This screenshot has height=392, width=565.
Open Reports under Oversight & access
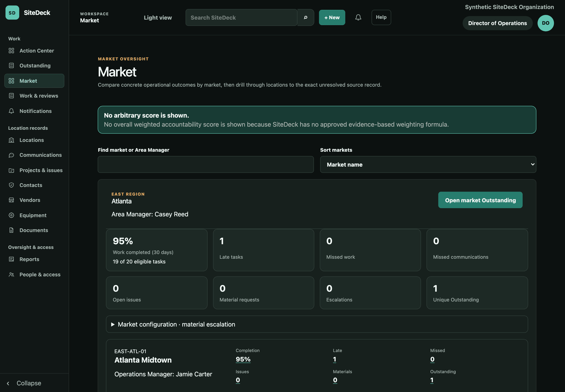tap(34, 259)
